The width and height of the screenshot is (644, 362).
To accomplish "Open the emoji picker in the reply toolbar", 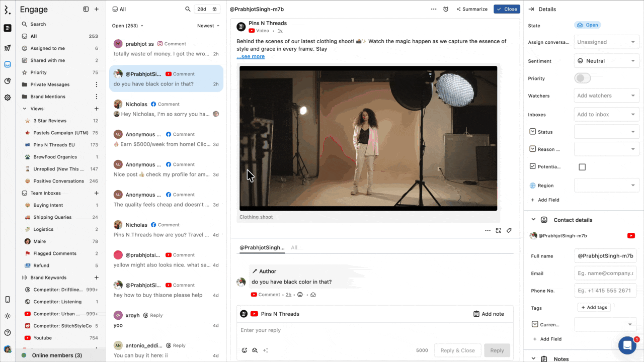I will (245, 350).
